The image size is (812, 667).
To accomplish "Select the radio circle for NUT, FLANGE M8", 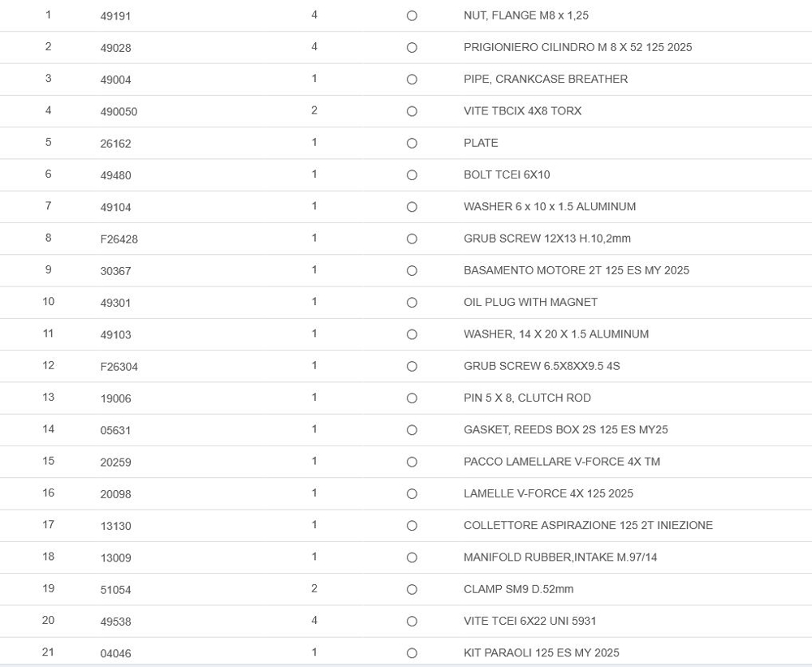I will 412,16.
